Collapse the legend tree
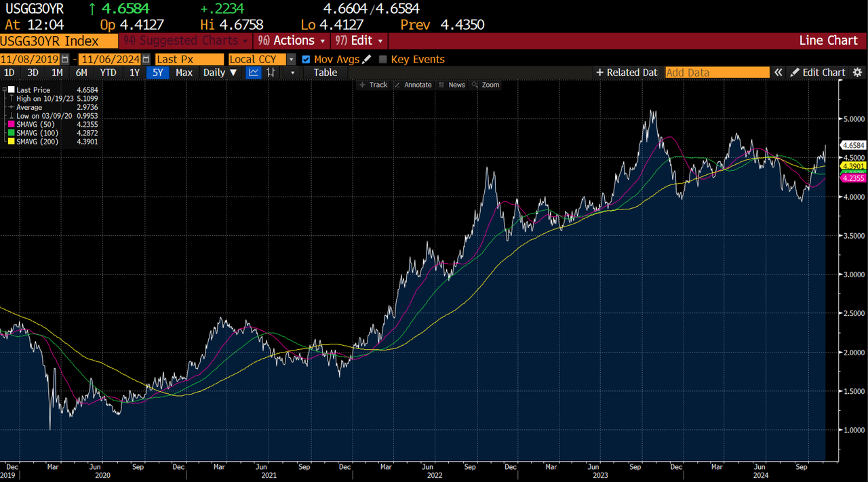The height and width of the screenshot is (482, 868). [4, 89]
